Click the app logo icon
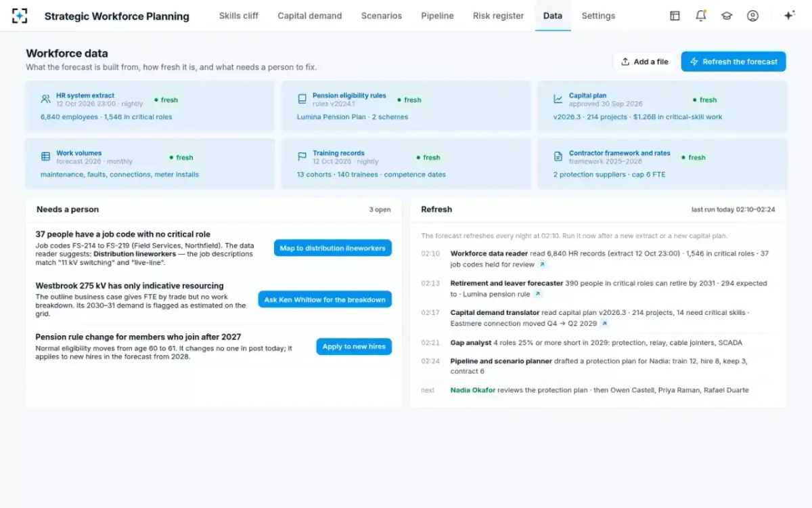The image size is (812, 508). 20,16
